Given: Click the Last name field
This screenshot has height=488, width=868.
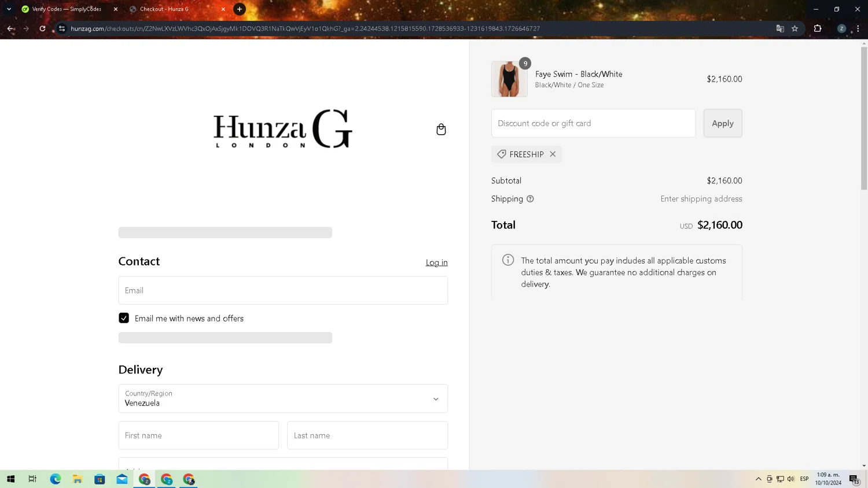Looking at the screenshot, I should click(367, 435).
